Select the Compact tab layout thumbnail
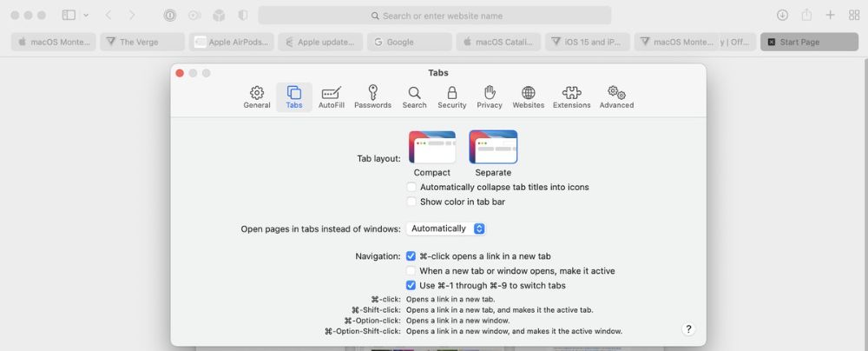Image resolution: width=868 pixels, height=351 pixels. 432,148
